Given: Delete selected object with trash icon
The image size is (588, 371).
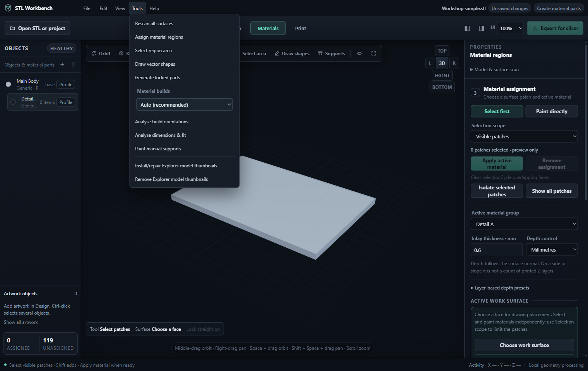Looking at the screenshot, I should [x=73, y=65].
